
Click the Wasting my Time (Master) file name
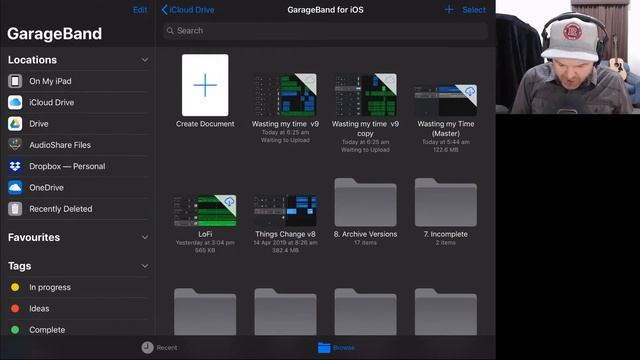click(446, 129)
